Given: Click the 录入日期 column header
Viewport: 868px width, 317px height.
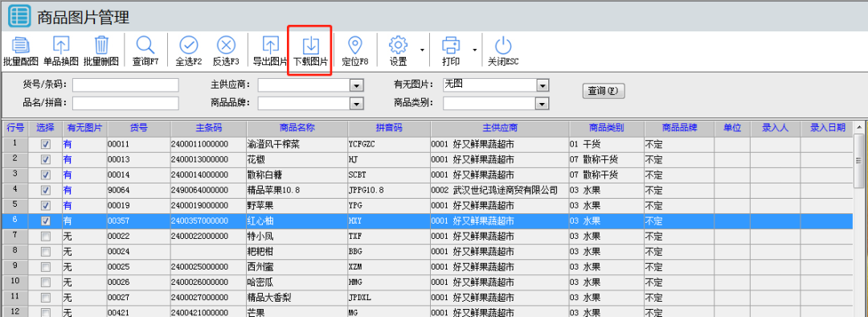Looking at the screenshot, I should pyautogui.click(x=828, y=128).
